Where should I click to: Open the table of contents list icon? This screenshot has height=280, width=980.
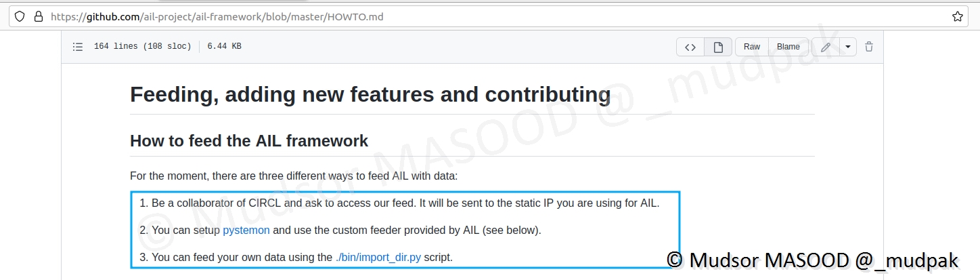click(x=78, y=47)
